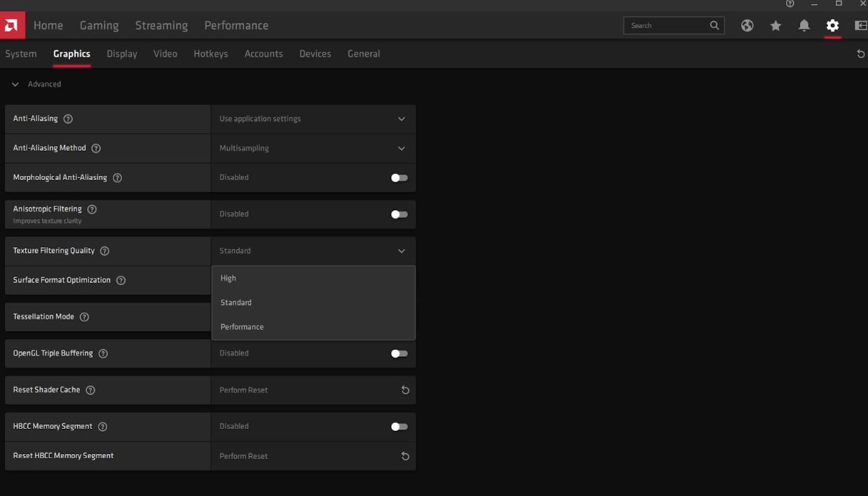Open the browser globe icon
Image resolution: width=868 pixels, height=496 pixels.
747,25
